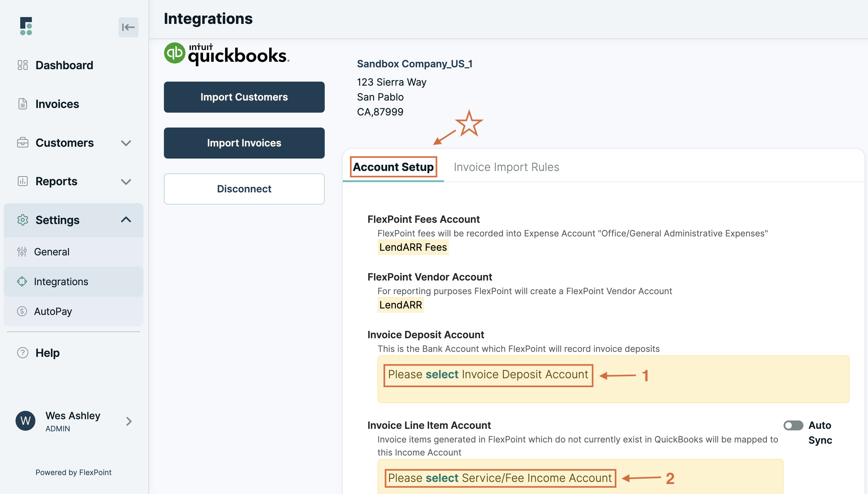Open the Wes Ashley admin profile

click(72, 421)
